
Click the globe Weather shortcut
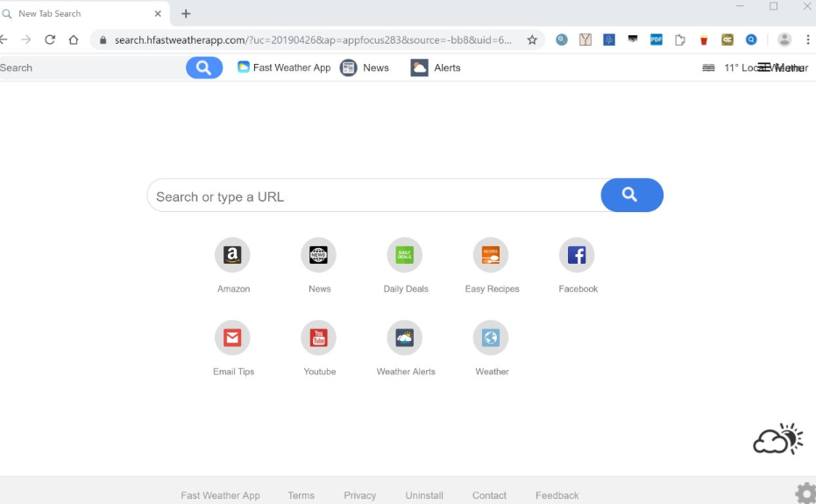tap(491, 338)
